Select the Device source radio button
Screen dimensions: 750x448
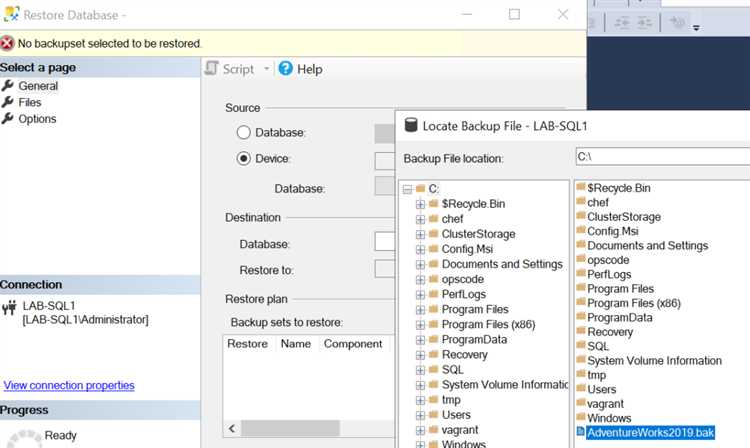pyautogui.click(x=243, y=158)
